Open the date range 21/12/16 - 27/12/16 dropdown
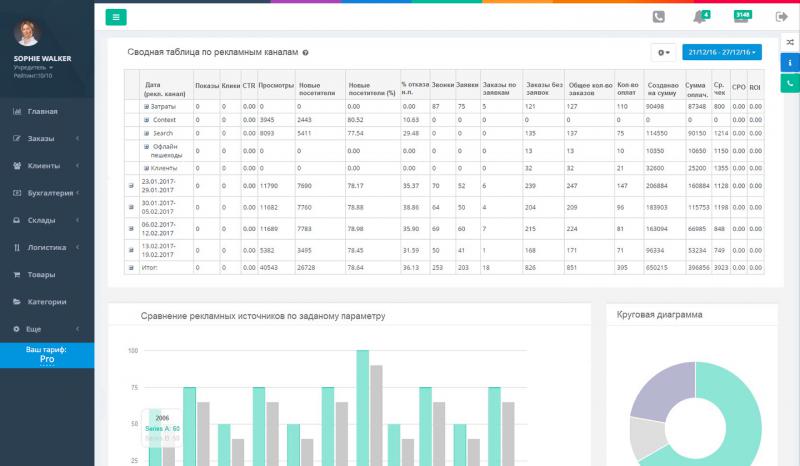 (722, 52)
